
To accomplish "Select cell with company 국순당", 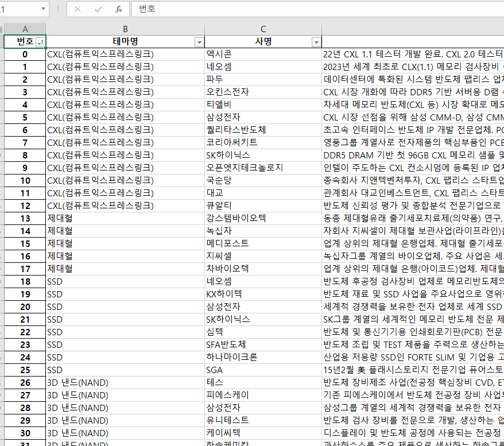I will (x=263, y=180).
